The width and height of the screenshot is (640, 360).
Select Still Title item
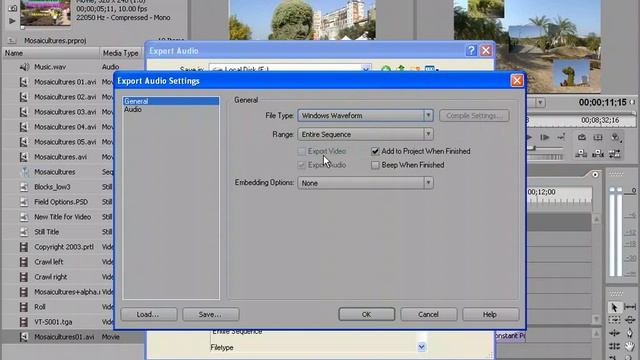[47, 232]
